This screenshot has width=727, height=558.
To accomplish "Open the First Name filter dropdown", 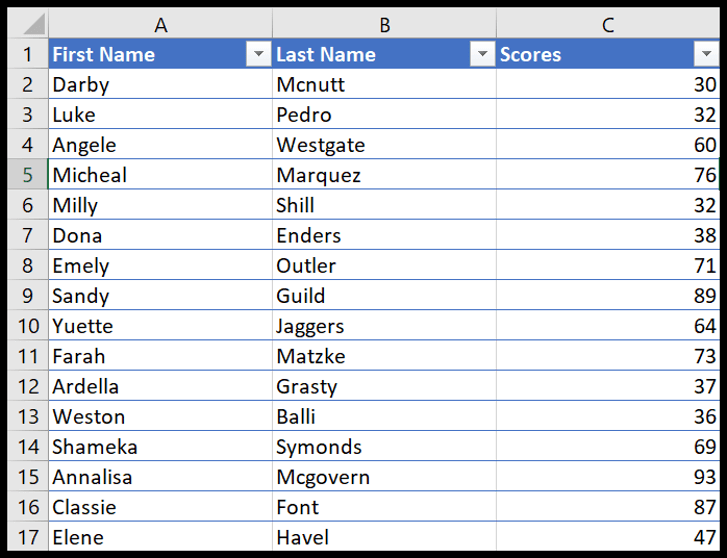I will tap(259, 55).
